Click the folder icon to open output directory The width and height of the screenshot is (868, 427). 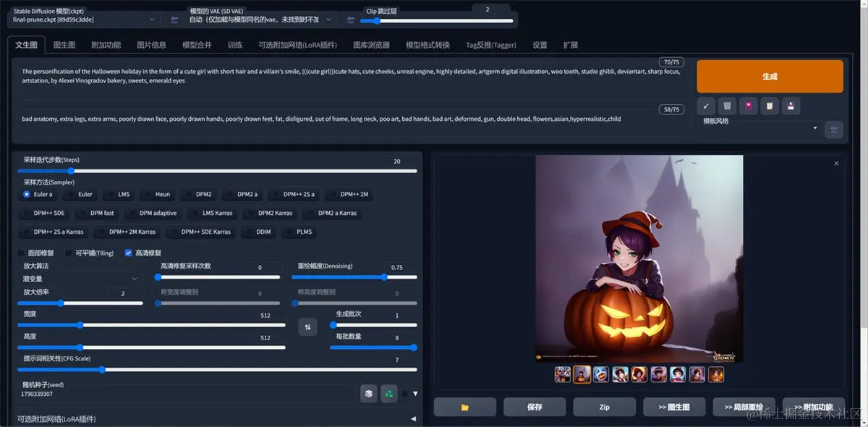[x=464, y=407]
